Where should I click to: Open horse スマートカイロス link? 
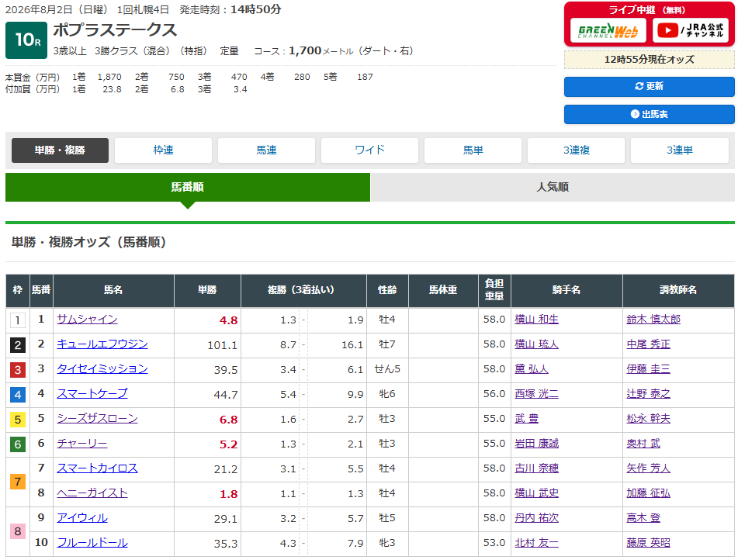[98, 468]
